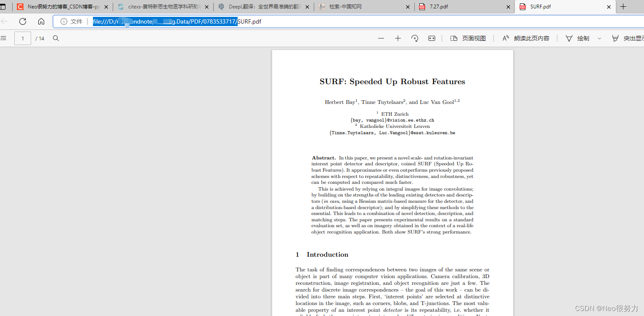Open 页面视图 page view options
The width and height of the screenshot is (644, 316).
[468, 38]
